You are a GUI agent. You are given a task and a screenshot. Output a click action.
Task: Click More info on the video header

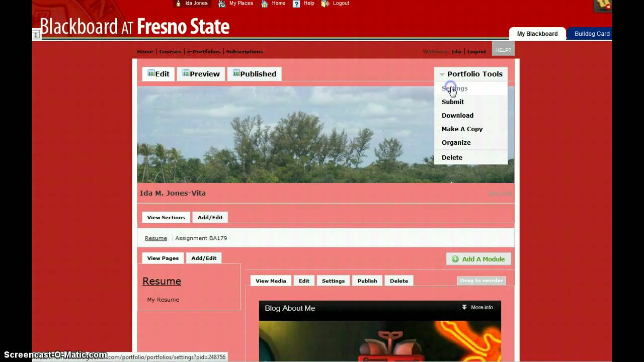477,307
